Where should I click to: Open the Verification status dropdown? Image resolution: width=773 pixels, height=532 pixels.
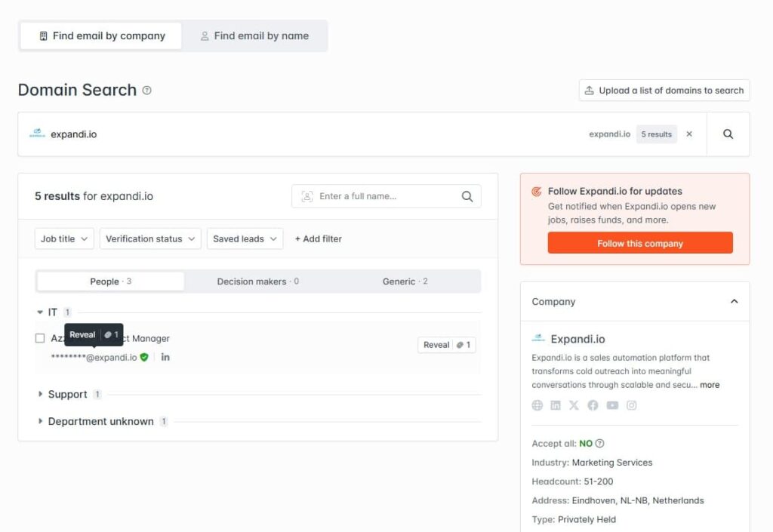pyautogui.click(x=150, y=238)
